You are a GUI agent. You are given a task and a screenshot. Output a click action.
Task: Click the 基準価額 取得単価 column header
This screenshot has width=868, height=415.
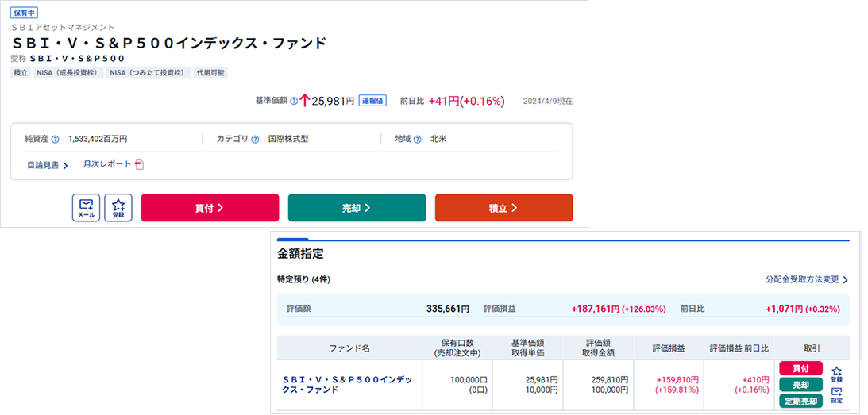tap(527, 348)
